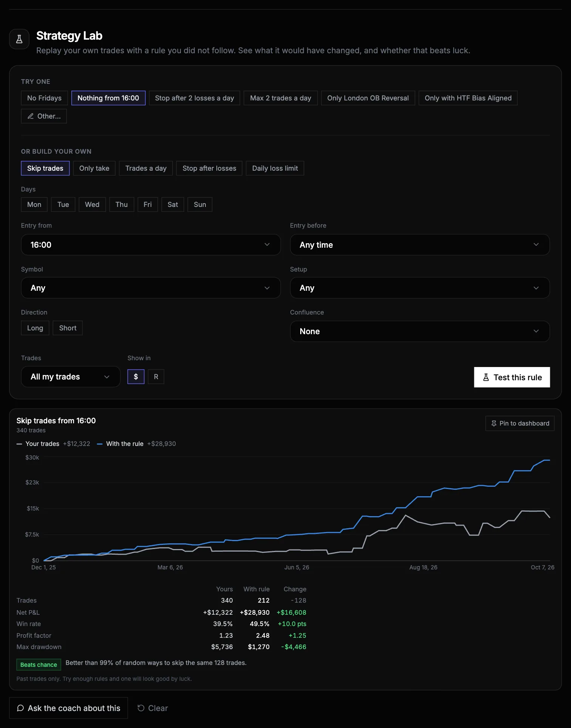Toggle the Mon day filter
571x728 pixels.
click(x=34, y=205)
